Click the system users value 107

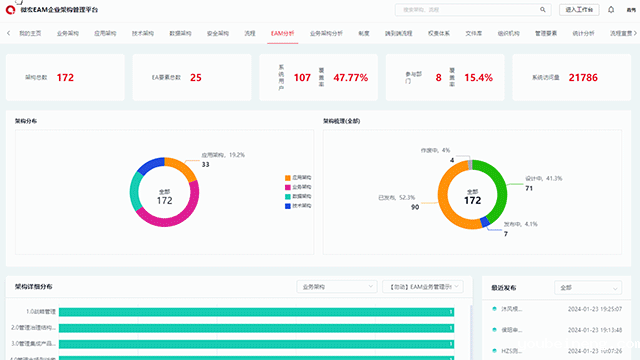(x=302, y=78)
